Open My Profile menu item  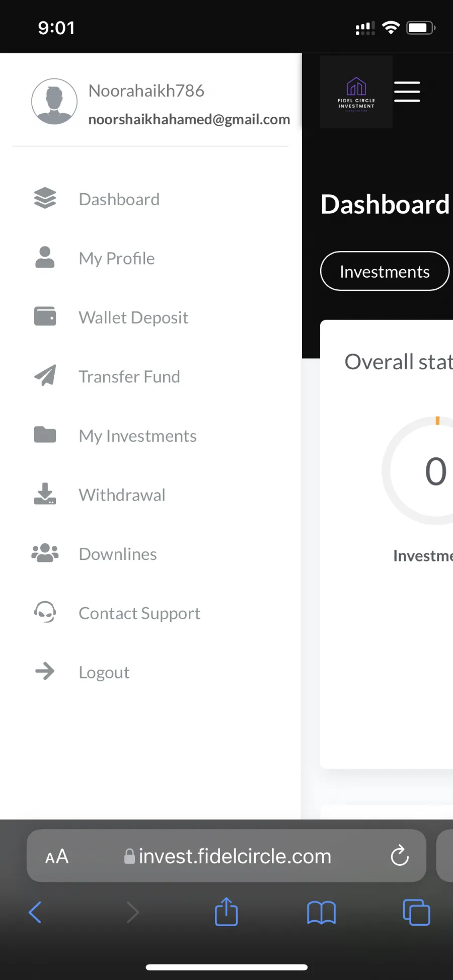tap(116, 258)
